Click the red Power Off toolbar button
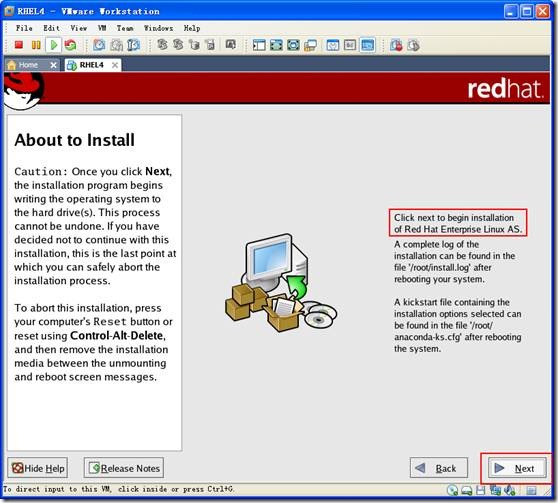Viewport: 558px width, 503px height. click(19, 45)
